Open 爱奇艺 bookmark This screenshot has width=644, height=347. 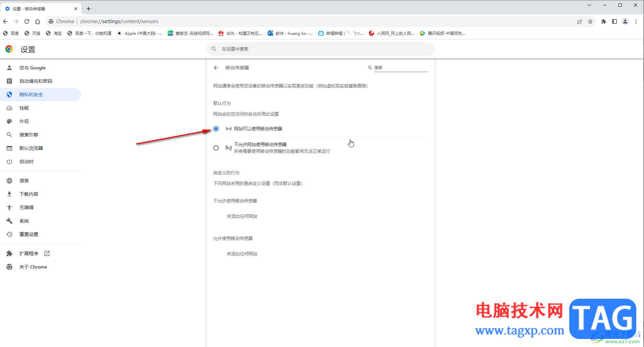(x=190, y=33)
